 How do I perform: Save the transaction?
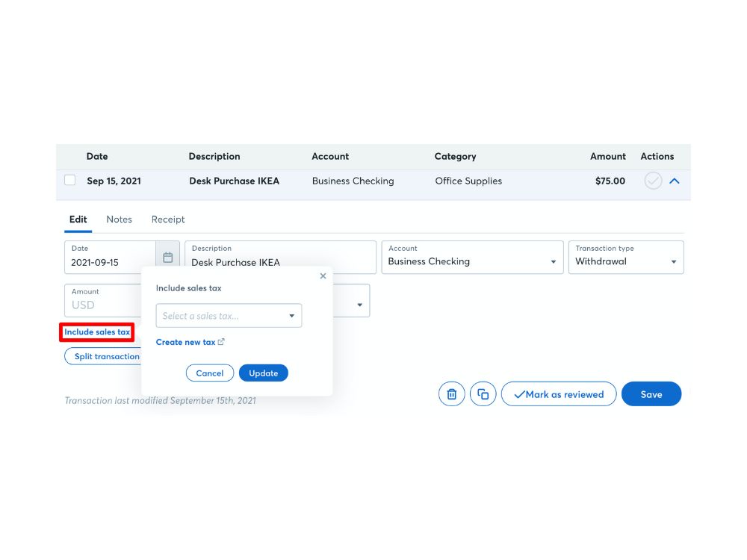coord(651,393)
